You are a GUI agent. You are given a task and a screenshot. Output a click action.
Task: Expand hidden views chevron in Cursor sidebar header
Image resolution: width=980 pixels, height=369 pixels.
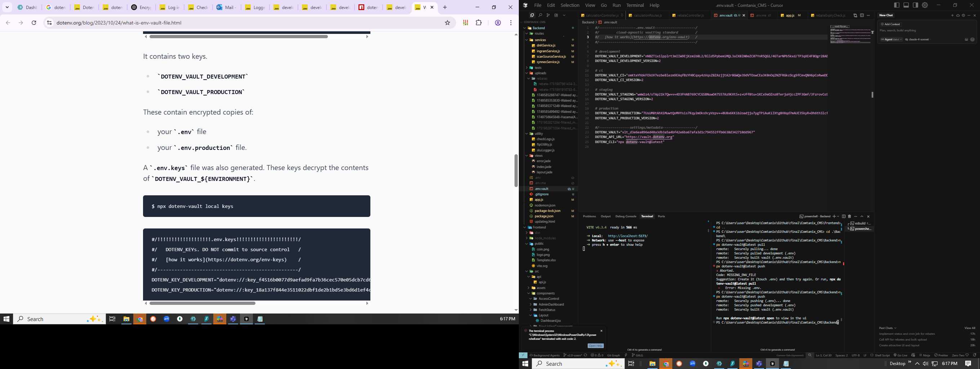tap(564, 15)
